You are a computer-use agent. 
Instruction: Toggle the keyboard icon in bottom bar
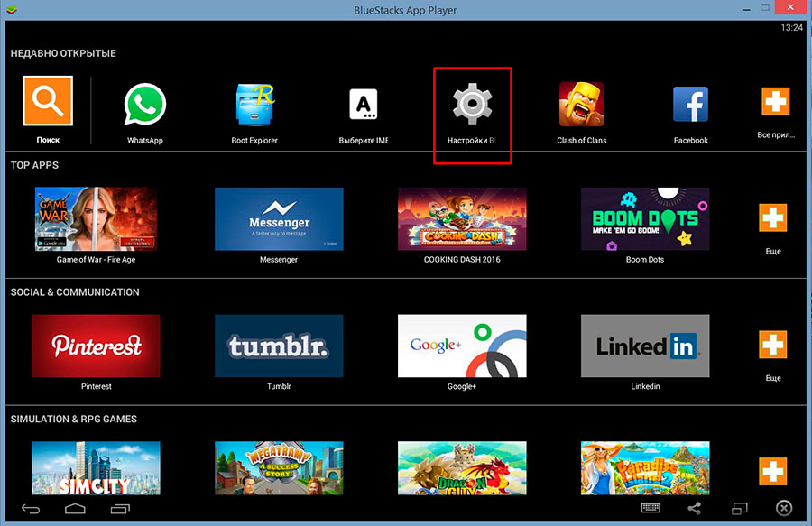click(651, 508)
